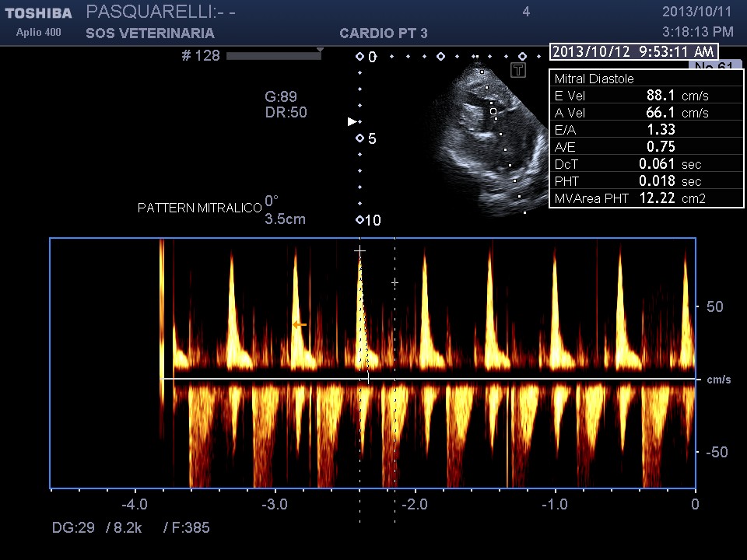This screenshot has height=560, width=747.
Task: Click the small caliper cross on dotted line
Action: click(395, 283)
